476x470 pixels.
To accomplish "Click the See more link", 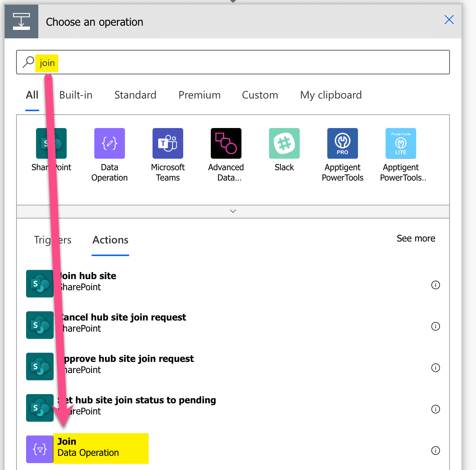I will coord(415,238).
